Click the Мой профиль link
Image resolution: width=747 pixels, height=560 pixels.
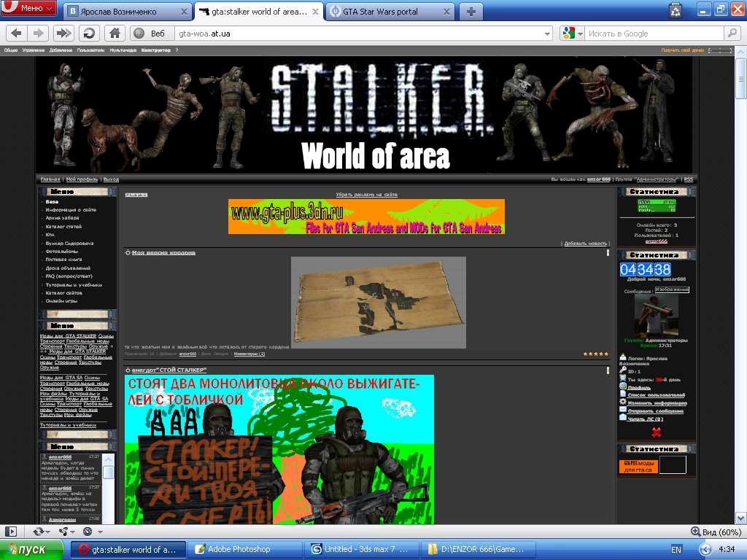[82, 179]
